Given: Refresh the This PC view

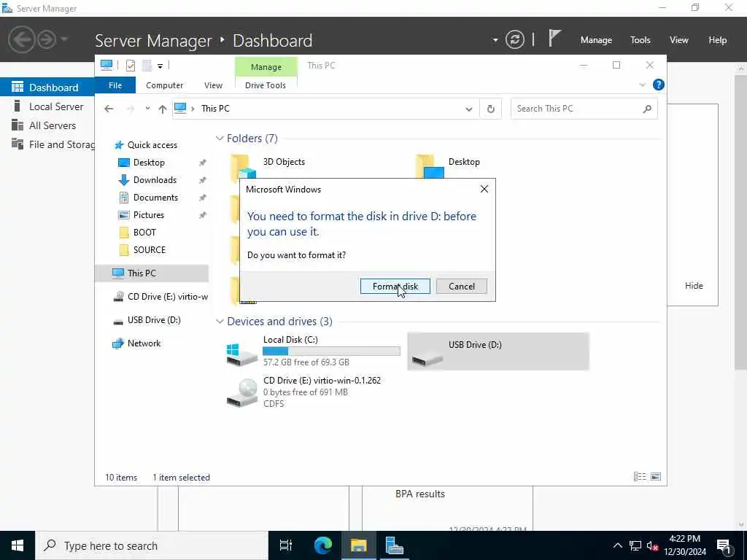Looking at the screenshot, I should 491,109.
